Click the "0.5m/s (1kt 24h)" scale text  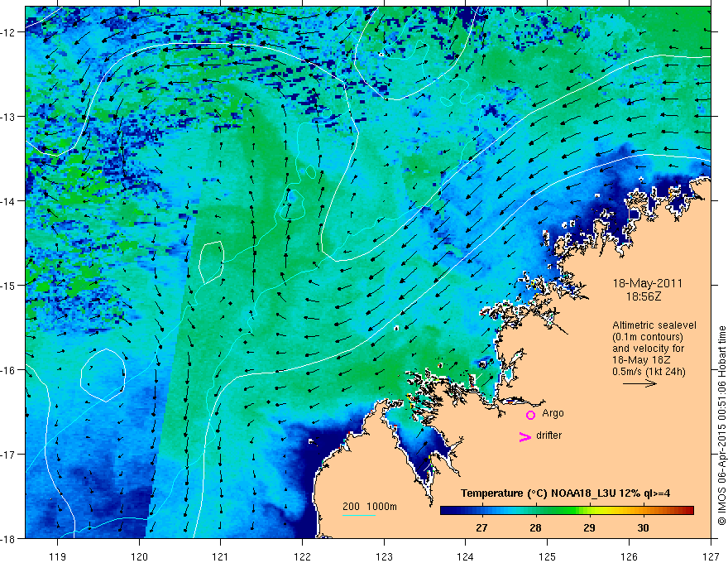click(x=649, y=372)
